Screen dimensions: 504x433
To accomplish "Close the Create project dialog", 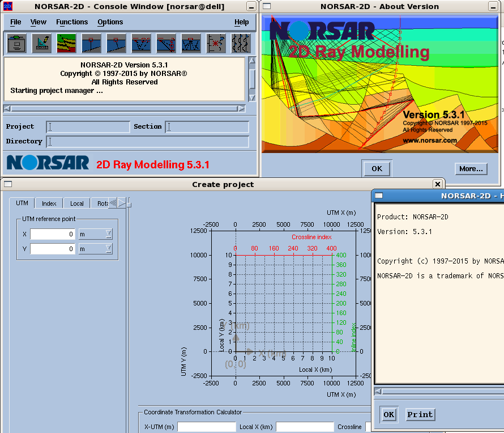I will [x=438, y=184].
